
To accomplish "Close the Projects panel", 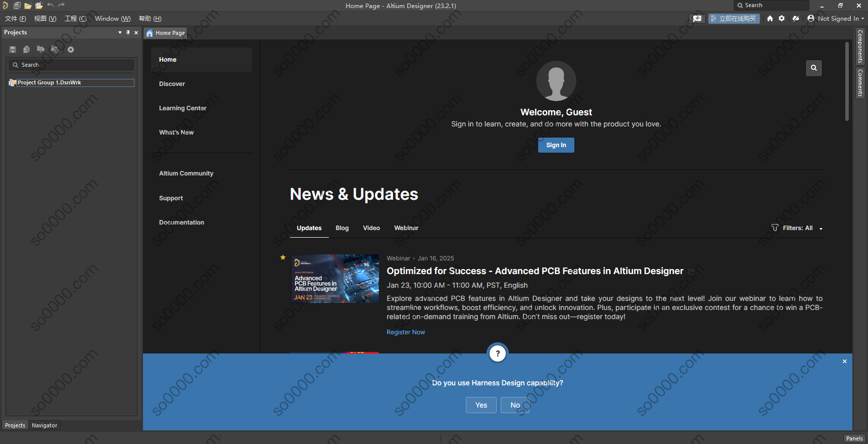I will [x=136, y=32].
